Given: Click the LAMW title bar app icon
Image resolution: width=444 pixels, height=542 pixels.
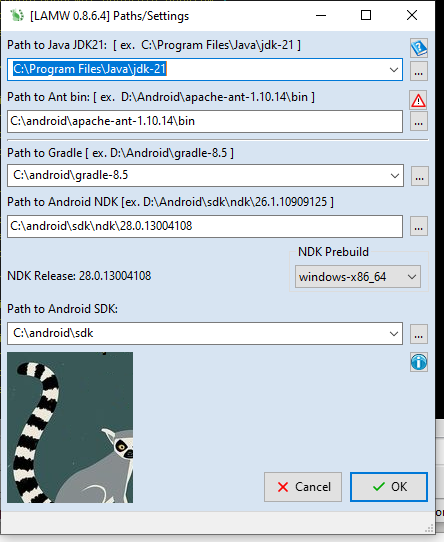Looking at the screenshot, I should coord(17,16).
